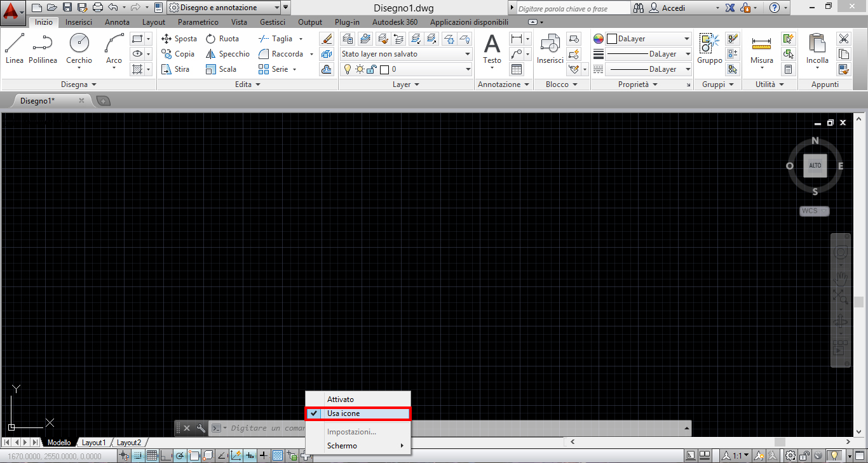The image size is (868, 463).
Task: Open the Schermo submenu
Action: [358, 446]
